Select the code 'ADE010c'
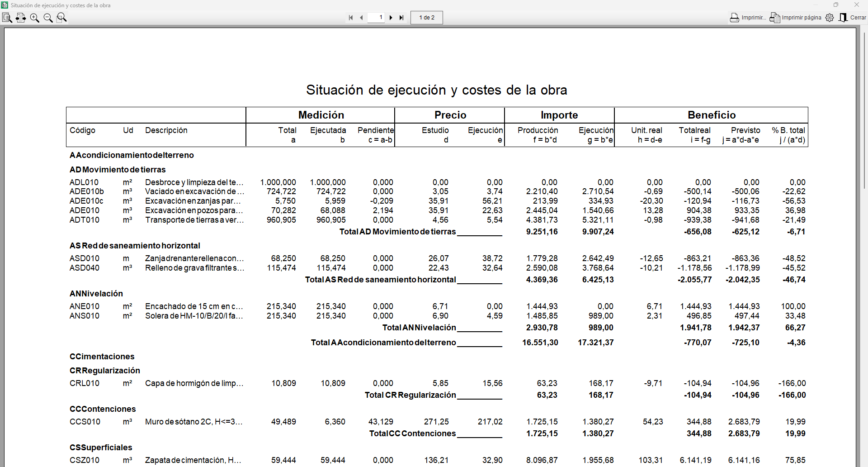Viewport: 868px width, 467px height. [86, 201]
